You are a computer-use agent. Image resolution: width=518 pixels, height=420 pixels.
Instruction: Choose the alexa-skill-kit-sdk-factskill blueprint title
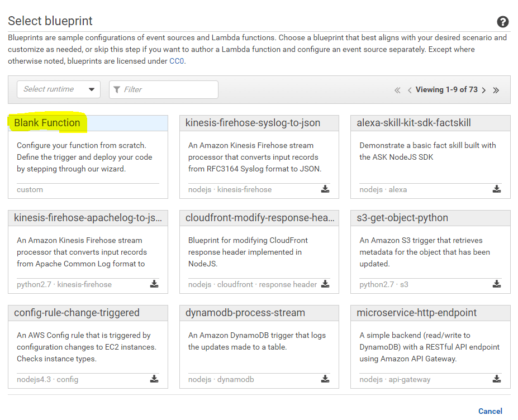coord(414,123)
